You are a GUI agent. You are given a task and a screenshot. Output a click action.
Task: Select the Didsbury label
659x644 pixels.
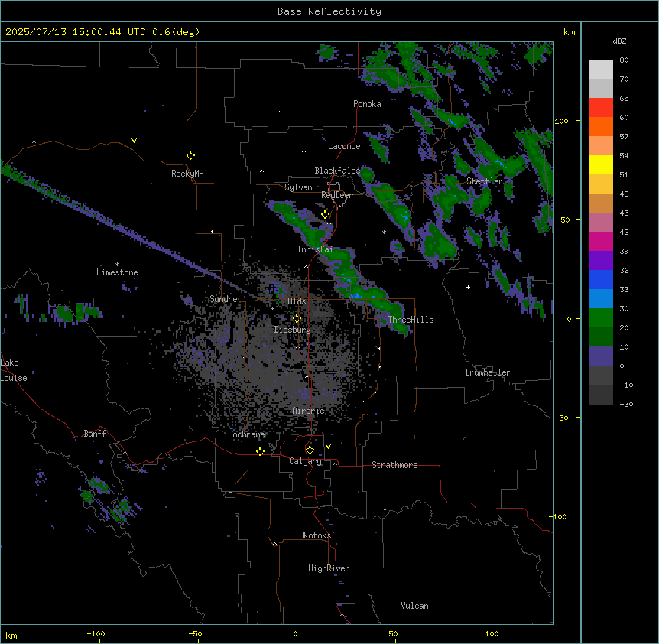(293, 330)
